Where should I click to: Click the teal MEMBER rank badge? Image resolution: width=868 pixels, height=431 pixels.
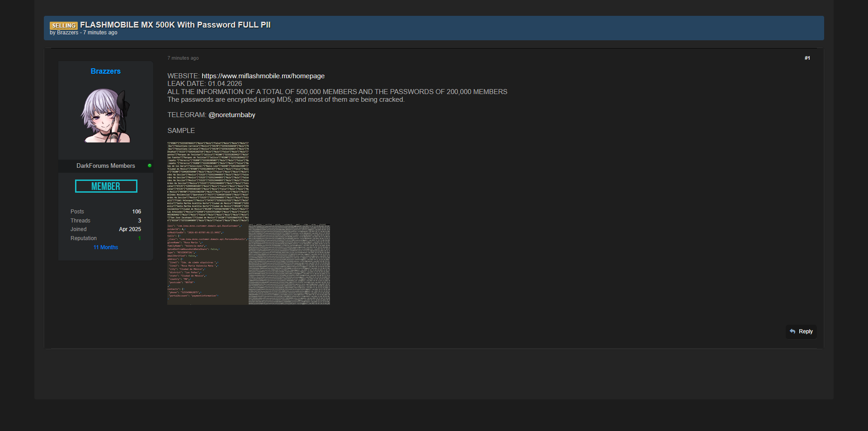pos(106,186)
